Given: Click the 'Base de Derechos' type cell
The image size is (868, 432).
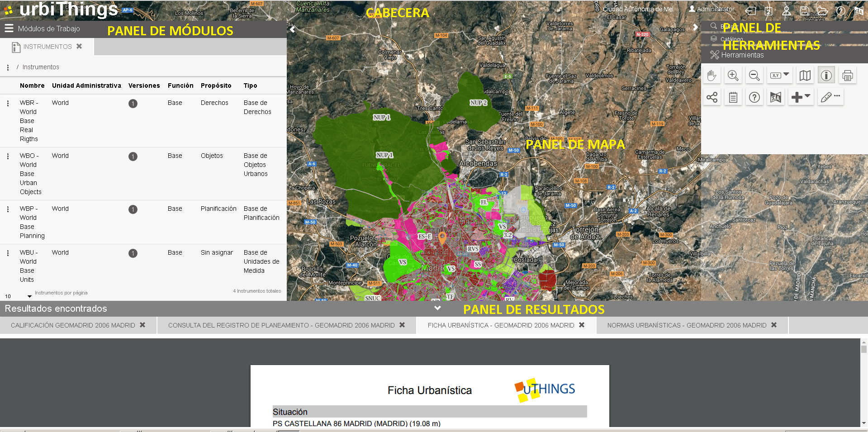Looking at the screenshot, I should point(257,107).
